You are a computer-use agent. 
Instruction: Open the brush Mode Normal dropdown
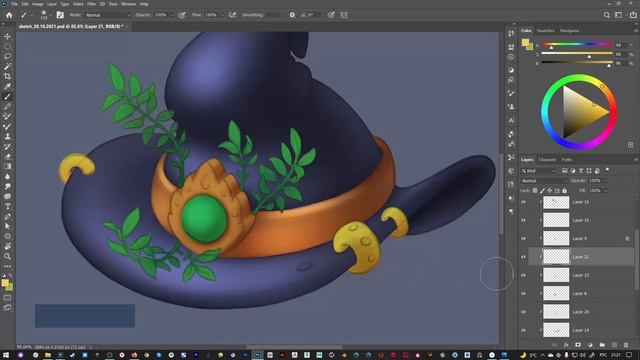coord(108,15)
